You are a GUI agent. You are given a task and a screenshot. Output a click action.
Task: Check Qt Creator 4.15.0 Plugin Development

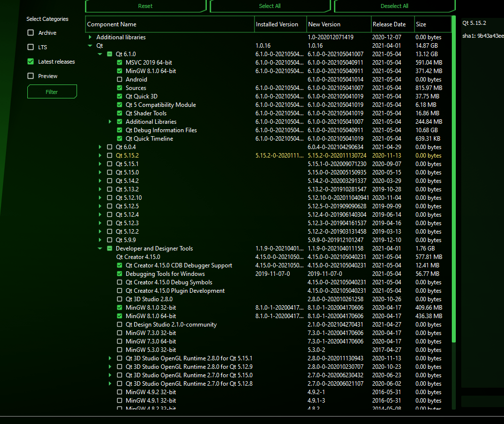pos(120,291)
